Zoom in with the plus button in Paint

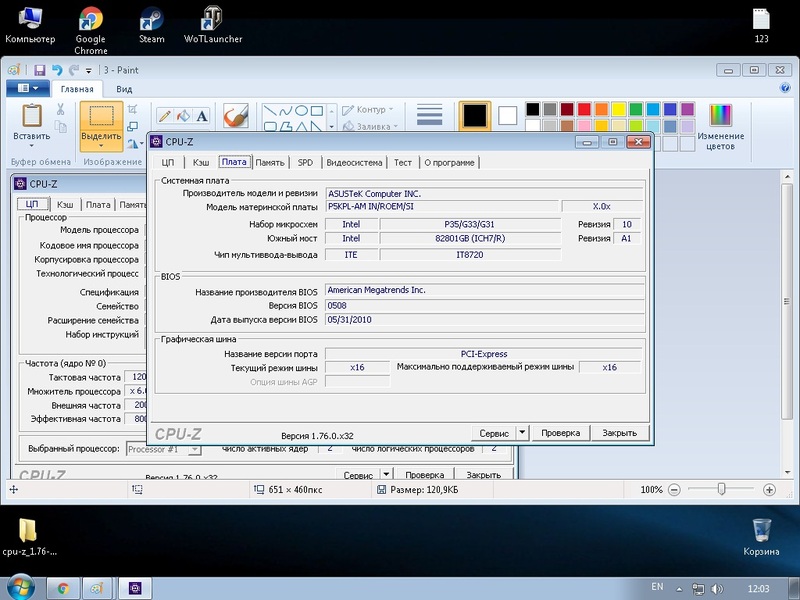(x=769, y=490)
